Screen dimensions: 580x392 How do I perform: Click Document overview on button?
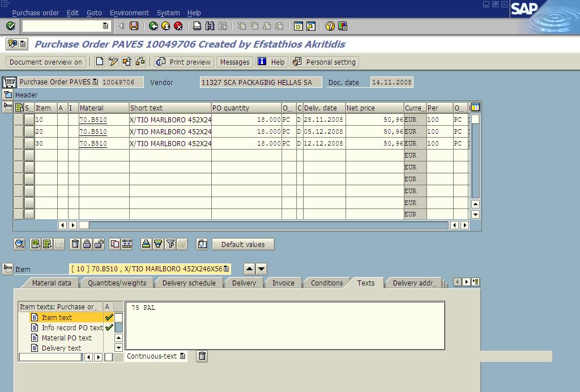pyautogui.click(x=46, y=62)
